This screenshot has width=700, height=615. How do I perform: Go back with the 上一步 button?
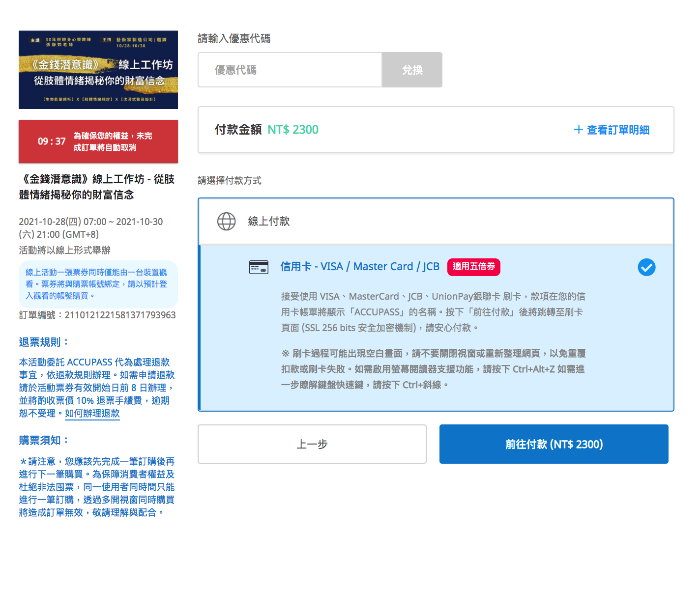coord(312,444)
